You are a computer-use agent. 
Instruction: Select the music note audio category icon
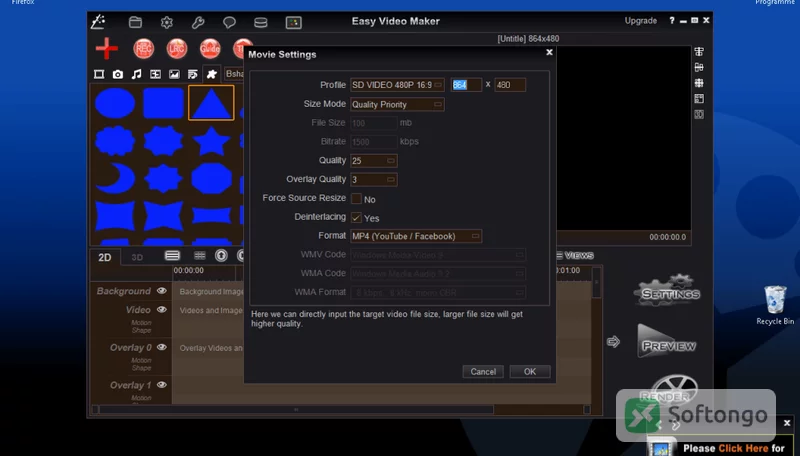pos(136,74)
